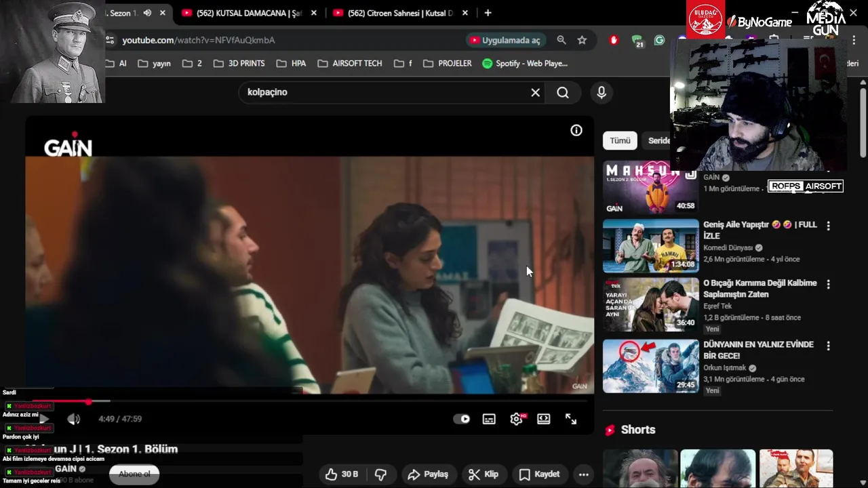Viewport: 868px width, 488px height.
Task: Close the Citroen Sahnesi tab
Action: (465, 13)
